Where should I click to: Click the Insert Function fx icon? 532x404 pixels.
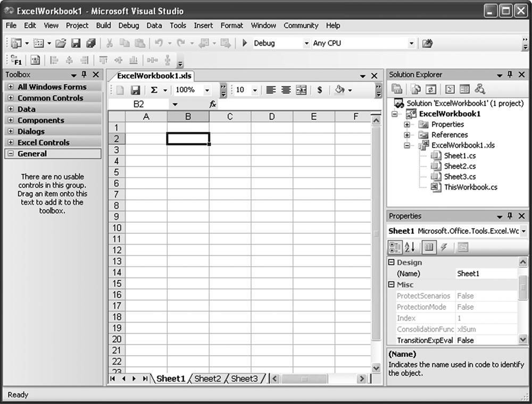(212, 104)
